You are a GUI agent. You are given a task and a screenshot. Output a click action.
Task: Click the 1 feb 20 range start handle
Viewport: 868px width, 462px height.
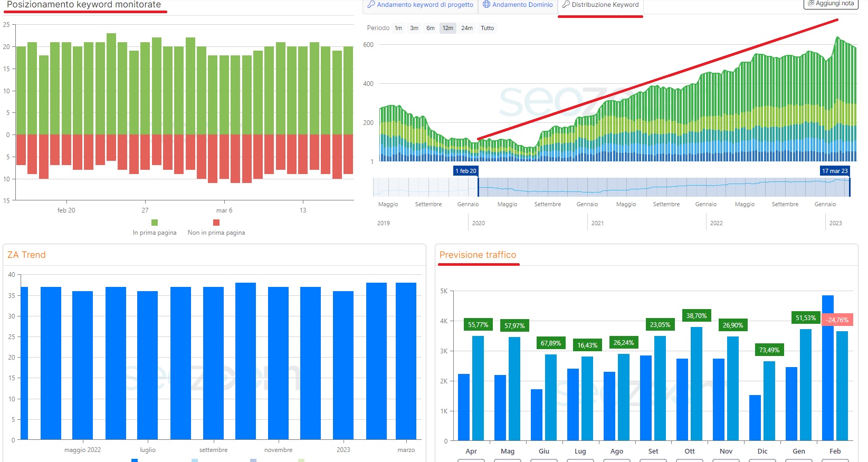478,187
